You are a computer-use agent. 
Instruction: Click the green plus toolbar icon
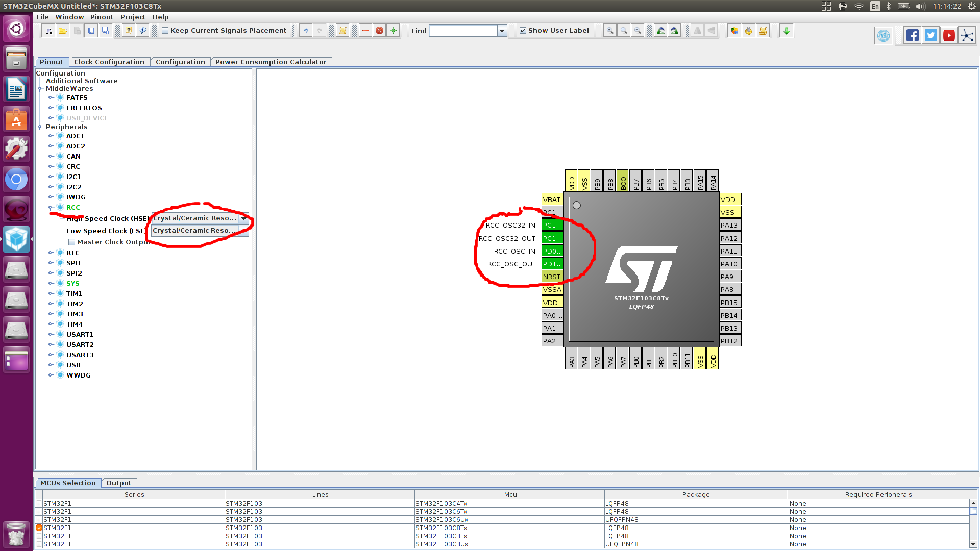point(393,31)
